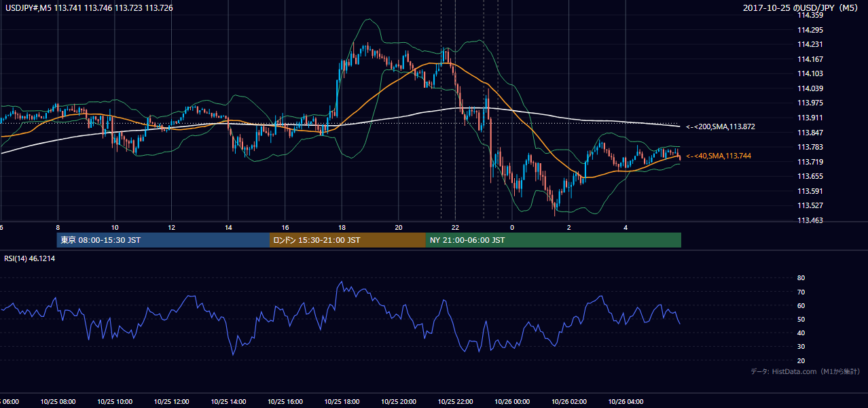The height and width of the screenshot is (408, 868).
Task: Click time axis label 10/25 22:00
Action: pyautogui.click(x=456, y=401)
